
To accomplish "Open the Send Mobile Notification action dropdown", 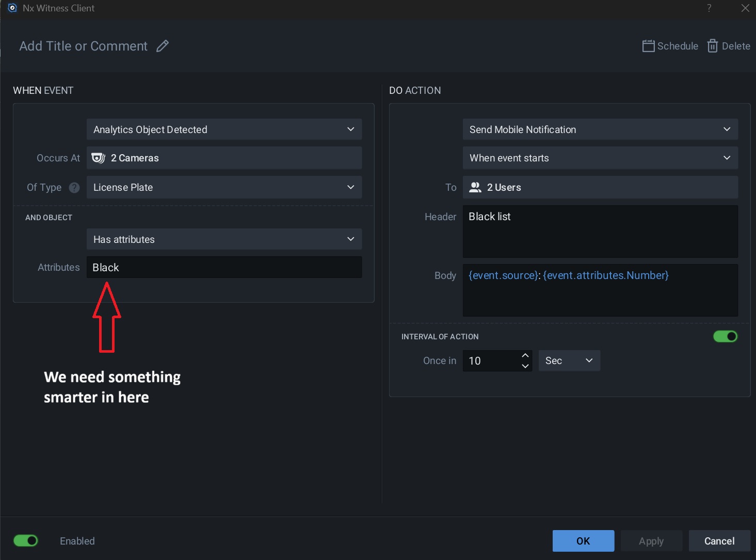I will 600,129.
